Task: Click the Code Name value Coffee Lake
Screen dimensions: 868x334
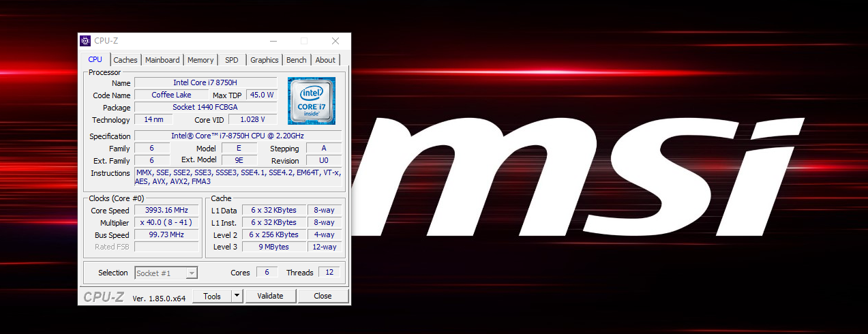Action: [x=172, y=95]
